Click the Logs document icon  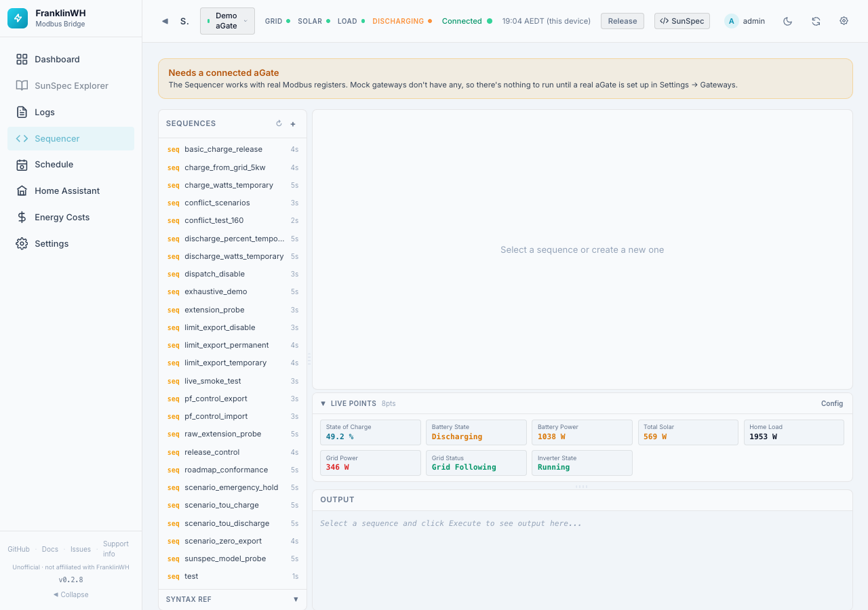click(x=22, y=112)
